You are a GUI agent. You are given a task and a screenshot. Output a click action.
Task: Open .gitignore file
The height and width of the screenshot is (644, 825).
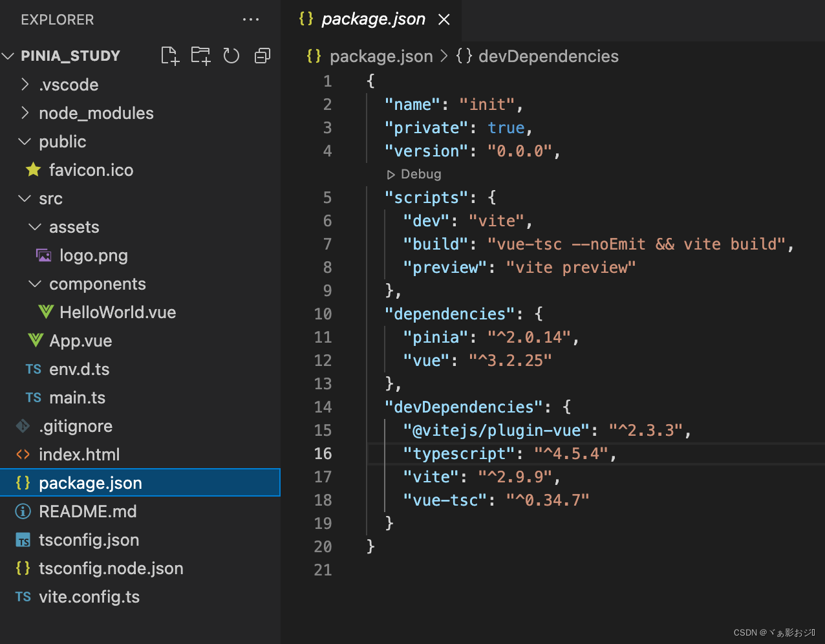(x=76, y=426)
